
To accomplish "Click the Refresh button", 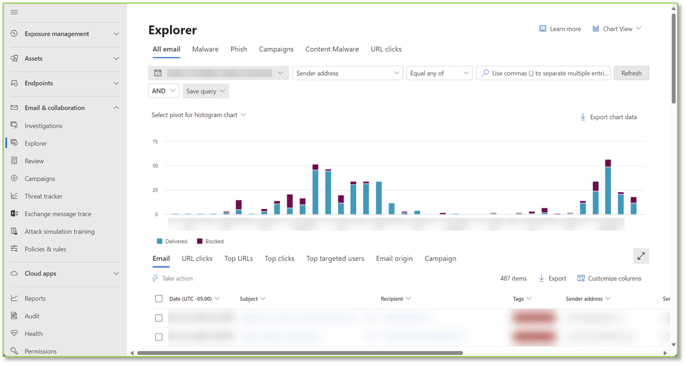I will [631, 73].
